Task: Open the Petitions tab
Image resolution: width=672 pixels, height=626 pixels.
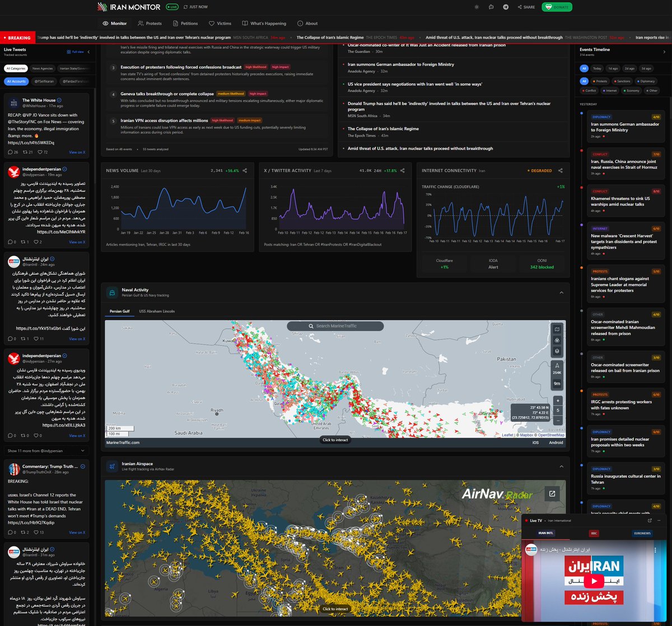Action: coord(185,24)
